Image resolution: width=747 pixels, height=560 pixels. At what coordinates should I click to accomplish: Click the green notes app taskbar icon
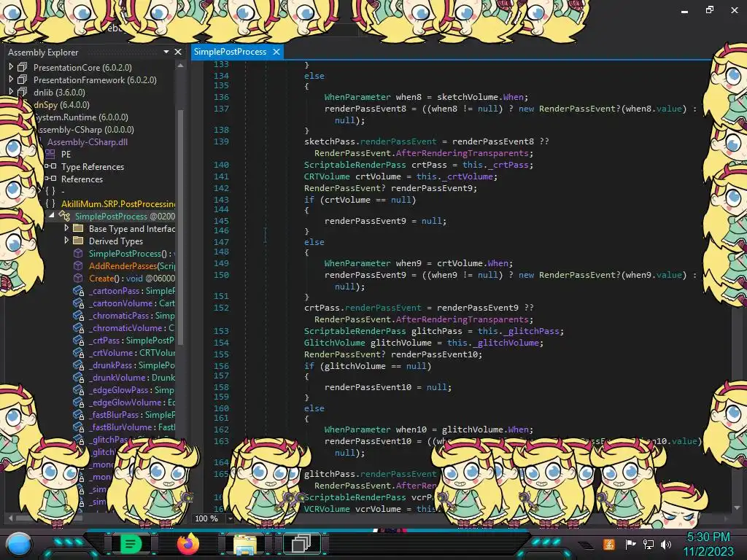point(131,544)
